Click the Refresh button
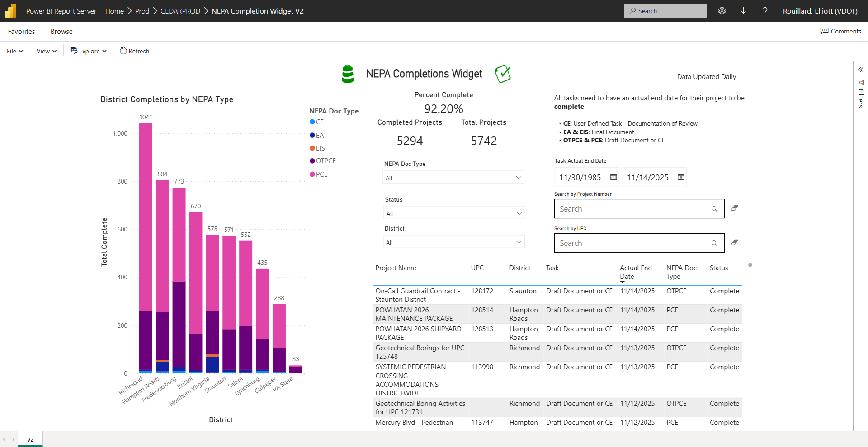 click(x=134, y=51)
